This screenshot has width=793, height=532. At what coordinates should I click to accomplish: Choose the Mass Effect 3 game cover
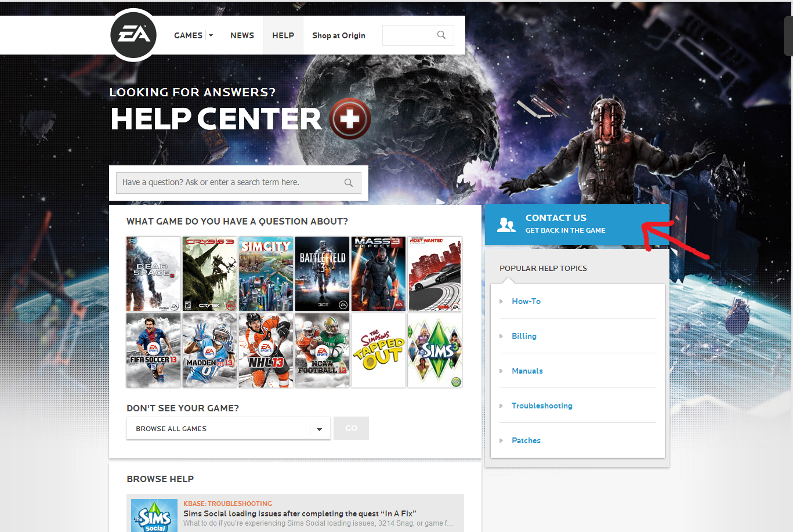coord(378,274)
